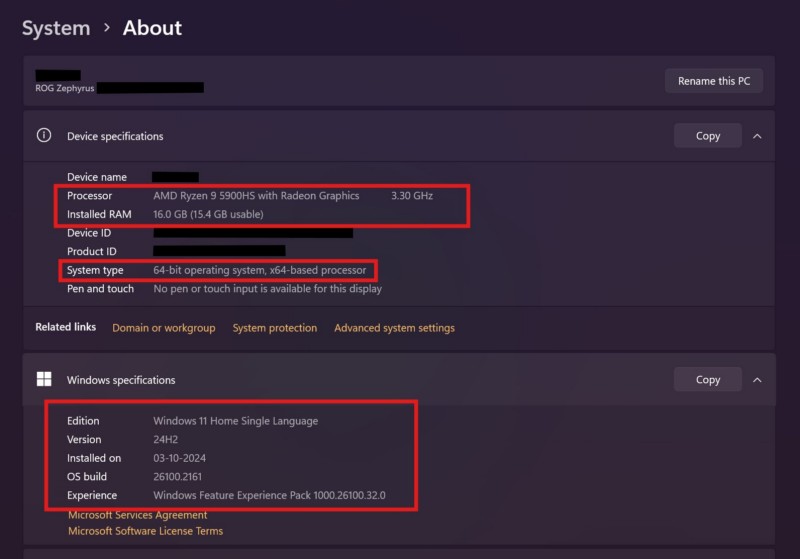Go back to System in breadcrumb
Viewport: 800px width, 559px height.
pyautogui.click(x=56, y=28)
